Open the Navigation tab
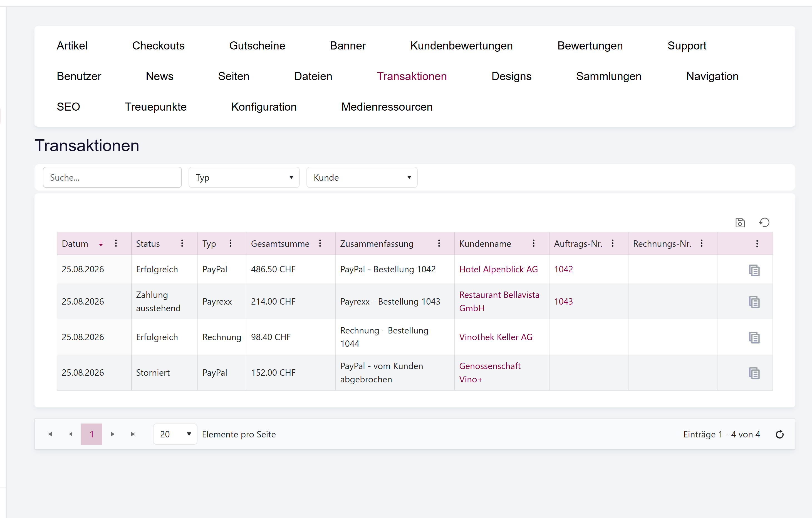 click(x=712, y=76)
